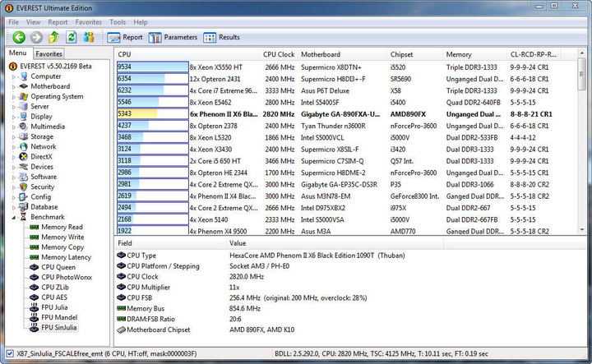Click the results list scrollbar thumb

tap(582, 74)
